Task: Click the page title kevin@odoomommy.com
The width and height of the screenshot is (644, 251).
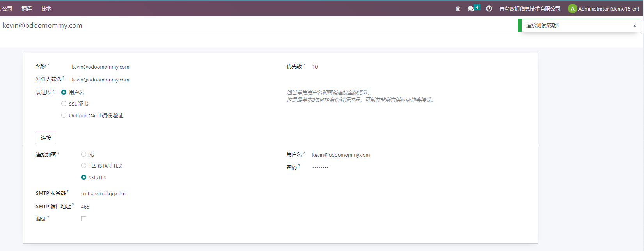Action: (x=42, y=25)
